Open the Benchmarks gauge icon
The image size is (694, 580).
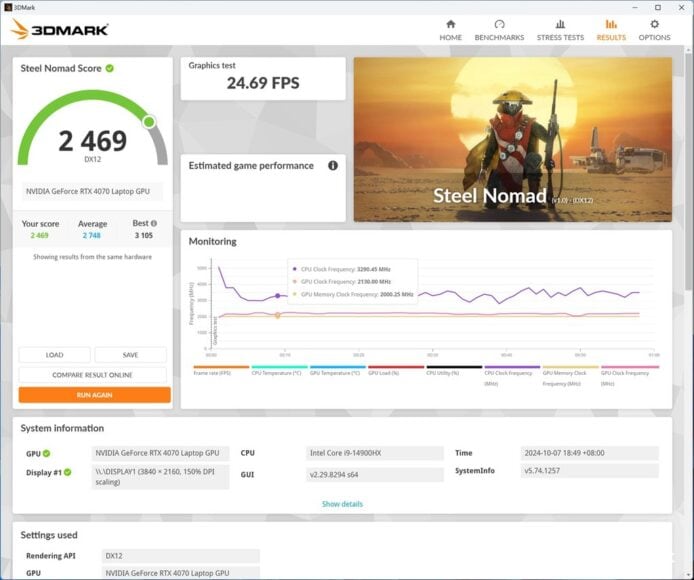[x=499, y=24]
